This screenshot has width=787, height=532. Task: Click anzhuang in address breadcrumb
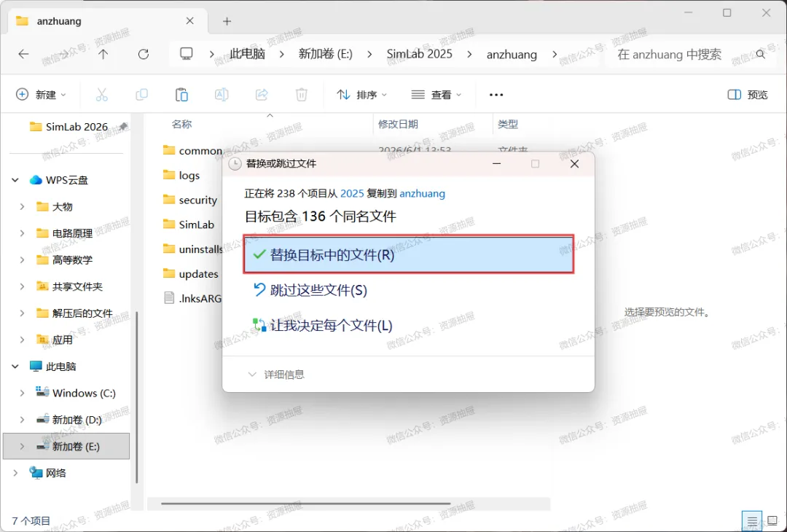[512, 54]
